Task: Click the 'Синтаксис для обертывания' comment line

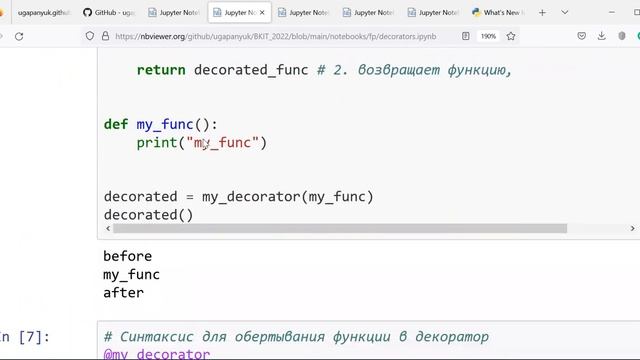Action: coord(296,337)
